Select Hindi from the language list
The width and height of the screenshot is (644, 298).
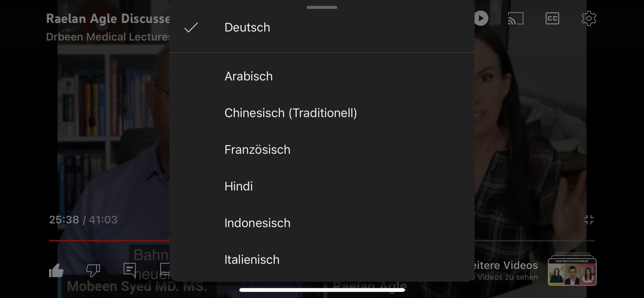pos(238,186)
